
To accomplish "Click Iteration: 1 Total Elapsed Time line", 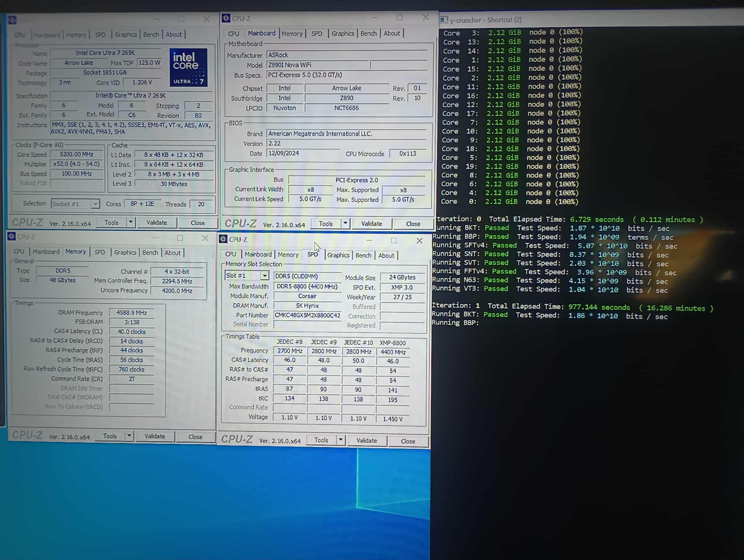I will click(572, 307).
